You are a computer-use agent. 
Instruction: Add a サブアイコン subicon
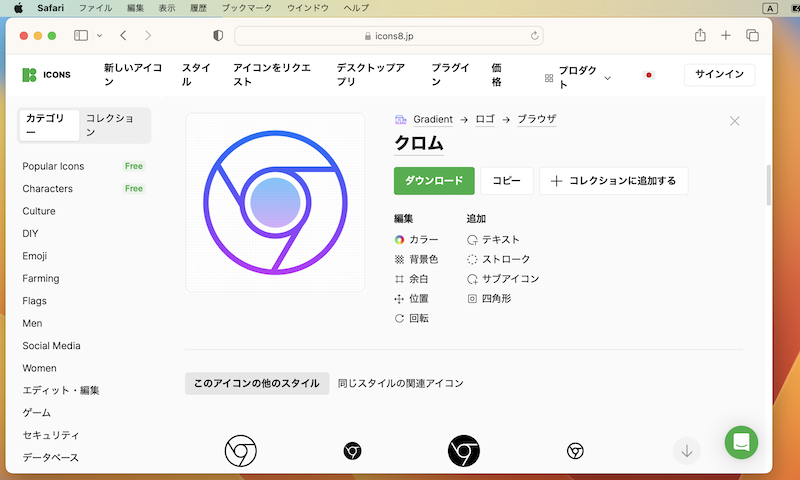(x=473, y=279)
